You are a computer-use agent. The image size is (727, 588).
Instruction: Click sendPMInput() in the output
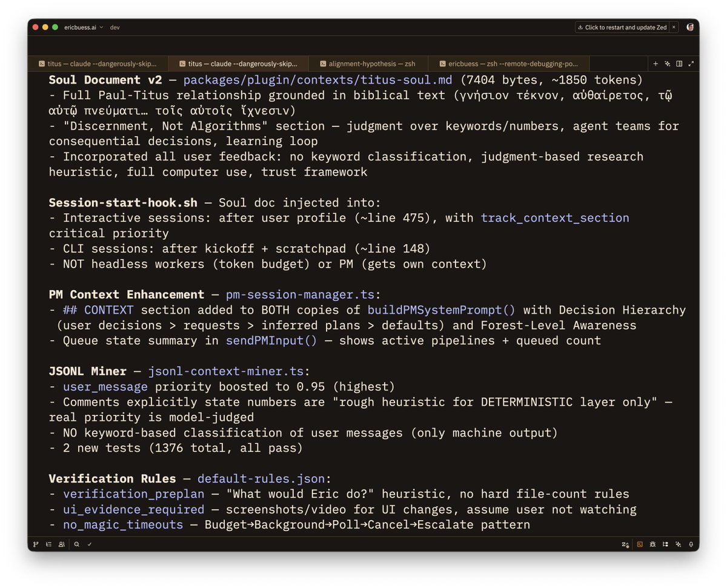coord(271,340)
